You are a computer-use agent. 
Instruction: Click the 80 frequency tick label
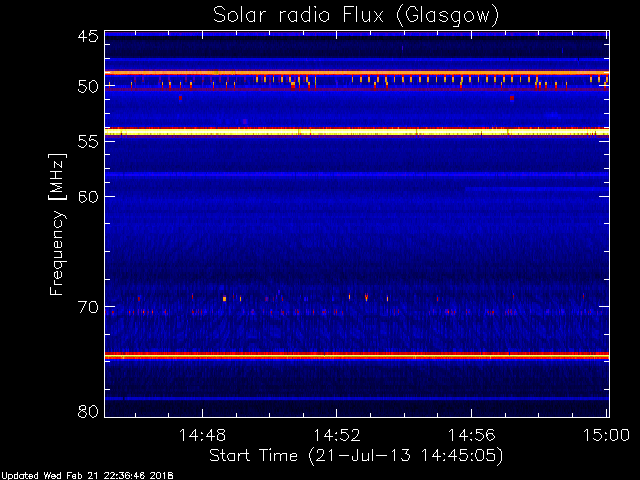[88, 411]
